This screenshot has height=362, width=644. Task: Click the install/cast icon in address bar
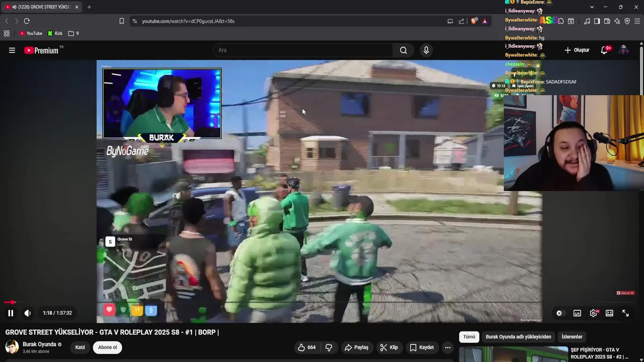pos(450,21)
